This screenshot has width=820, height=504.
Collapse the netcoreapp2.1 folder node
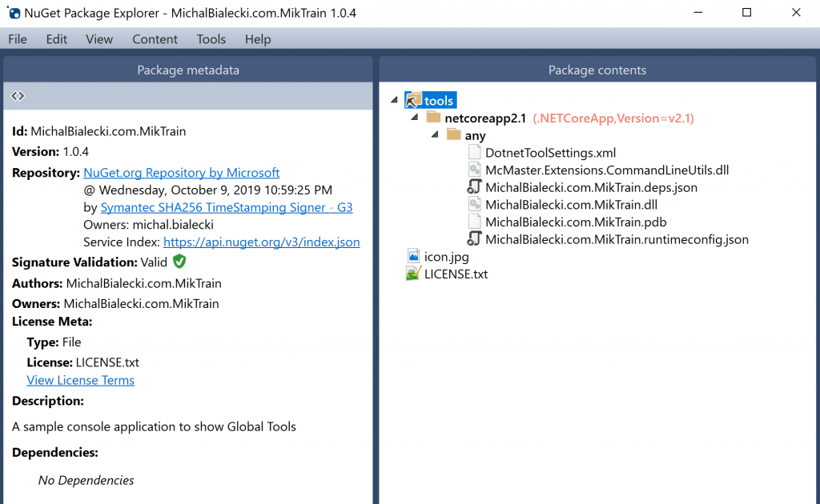point(415,117)
